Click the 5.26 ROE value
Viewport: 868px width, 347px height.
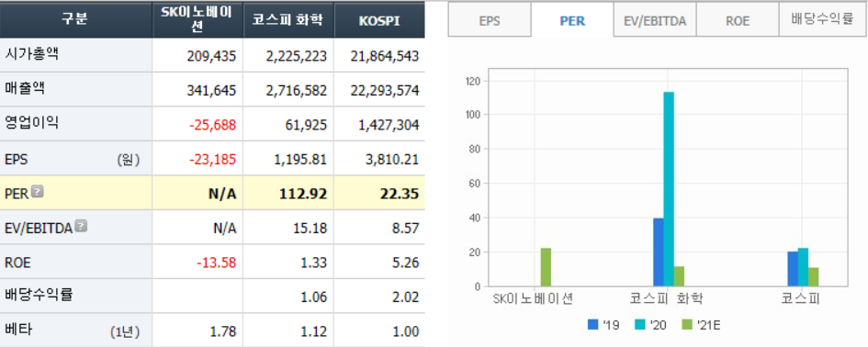406,263
